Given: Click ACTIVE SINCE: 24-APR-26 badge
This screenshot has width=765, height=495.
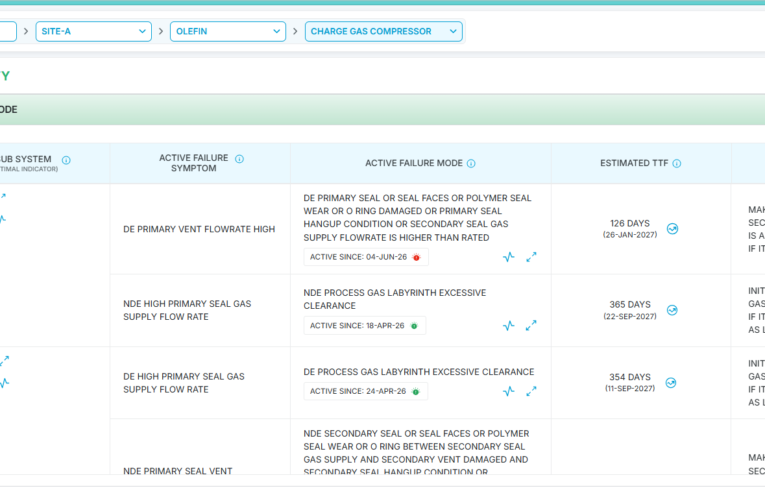Looking at the screenshot, I should pyautogui.click(x=365, y=391).
